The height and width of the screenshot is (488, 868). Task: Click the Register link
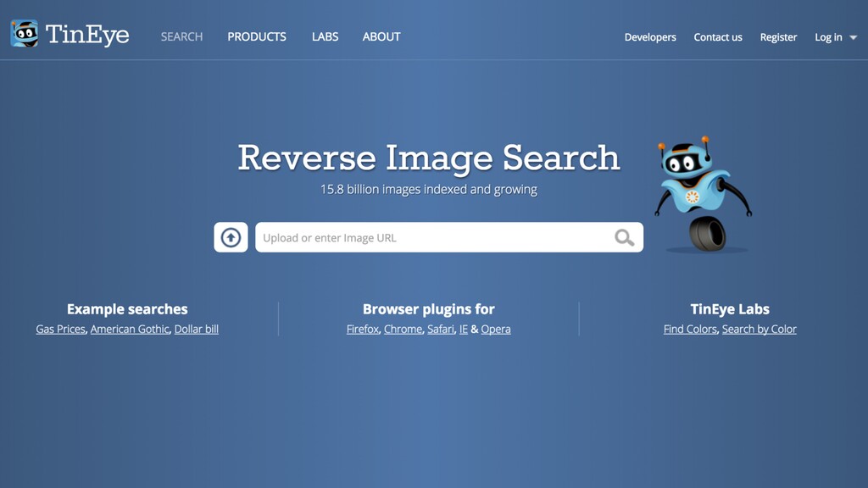tap(778, 37)
